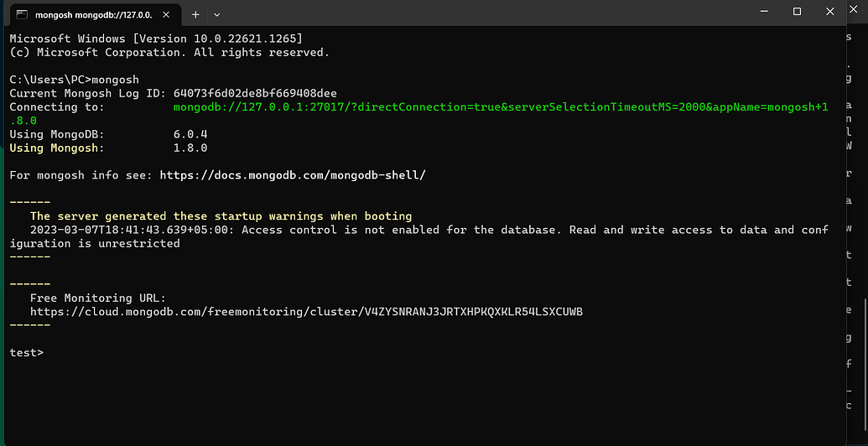The image size is (868, 446).
Task: Click the 2023-03-07T18:41:43 warning timestamp
Action: coord(133,230)
